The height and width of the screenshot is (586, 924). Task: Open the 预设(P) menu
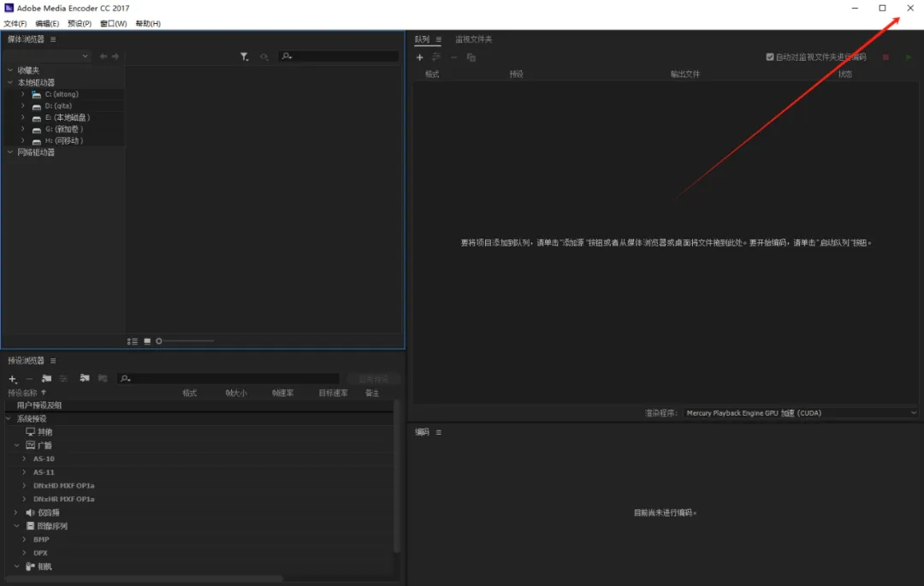click(80, 24)
